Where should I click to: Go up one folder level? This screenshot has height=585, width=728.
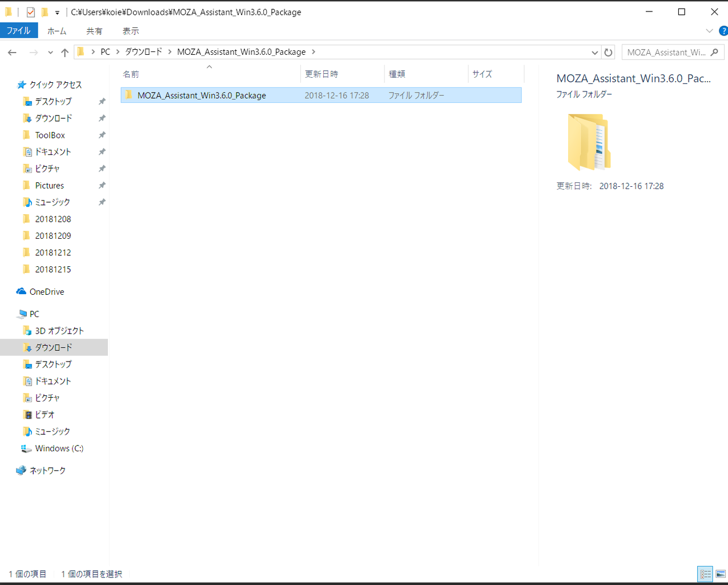(x=65, y=52)
